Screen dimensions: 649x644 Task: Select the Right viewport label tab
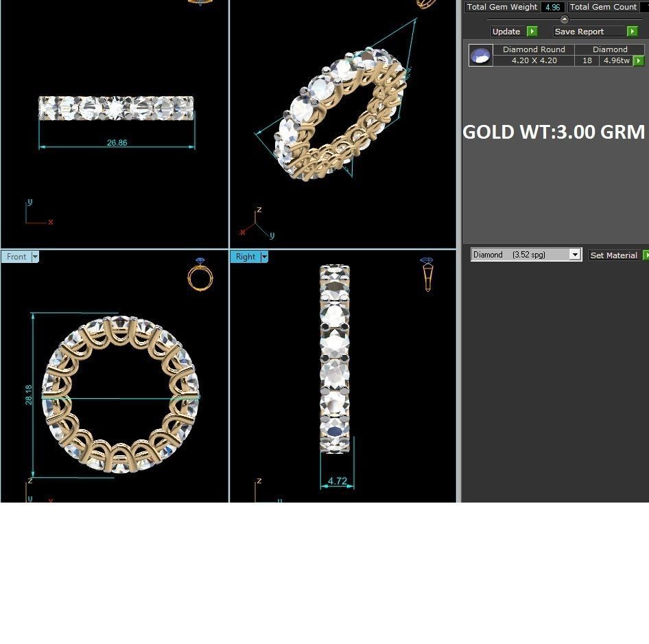tap(246, 257)
